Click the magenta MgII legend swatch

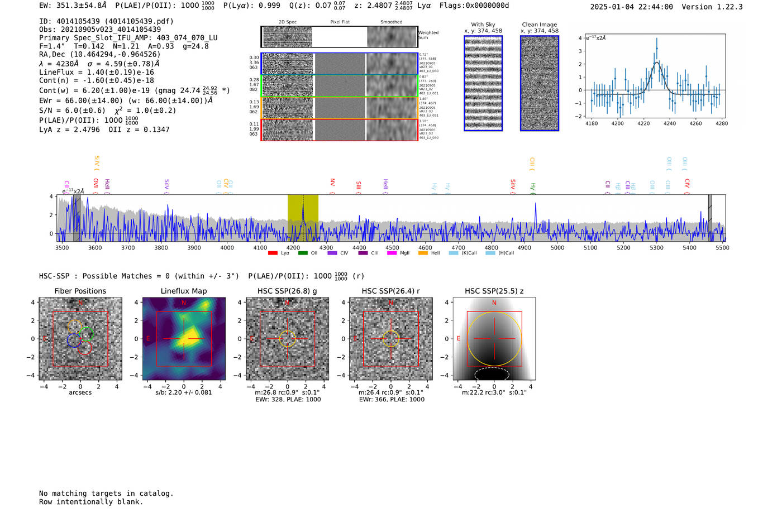(x=392, y=253)
